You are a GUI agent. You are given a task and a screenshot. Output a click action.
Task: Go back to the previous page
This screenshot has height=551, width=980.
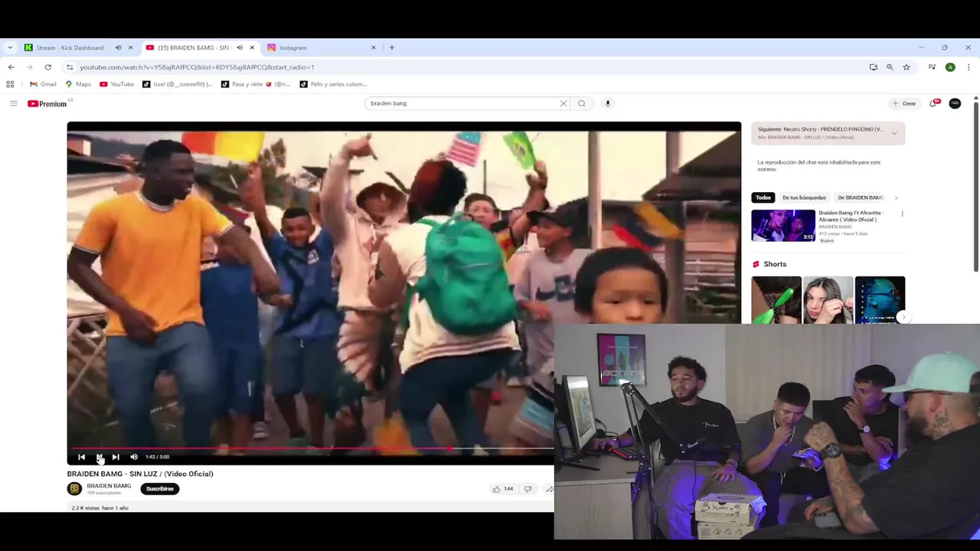11,67
